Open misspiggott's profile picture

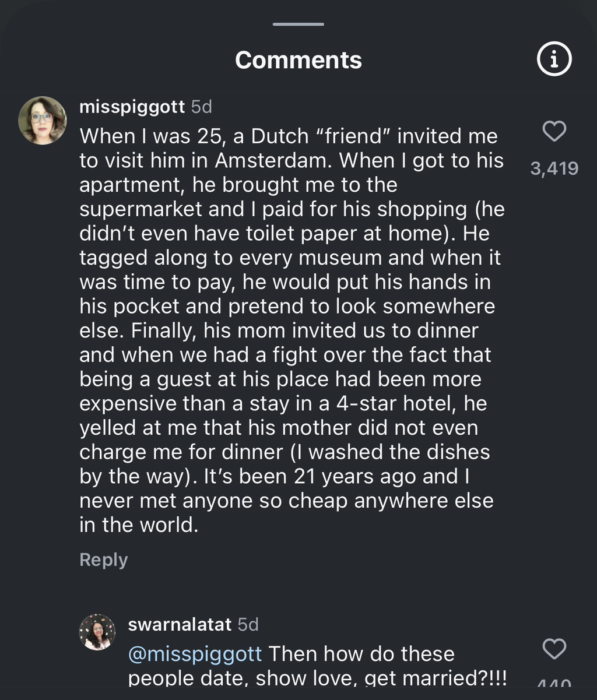[43, 120]
